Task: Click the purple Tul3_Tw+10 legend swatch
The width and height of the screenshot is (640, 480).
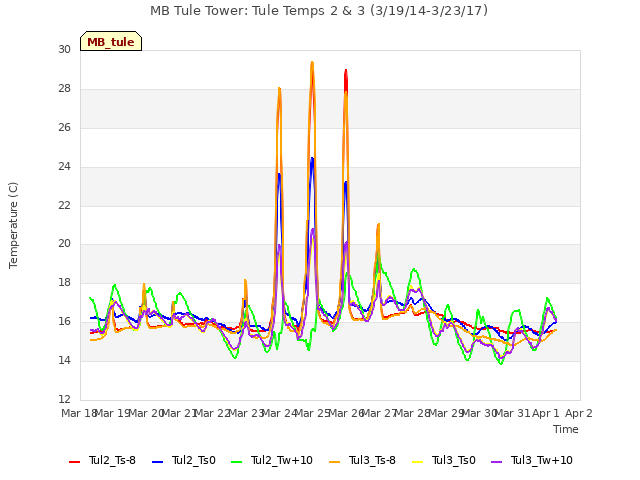Action: coord(497,461)
